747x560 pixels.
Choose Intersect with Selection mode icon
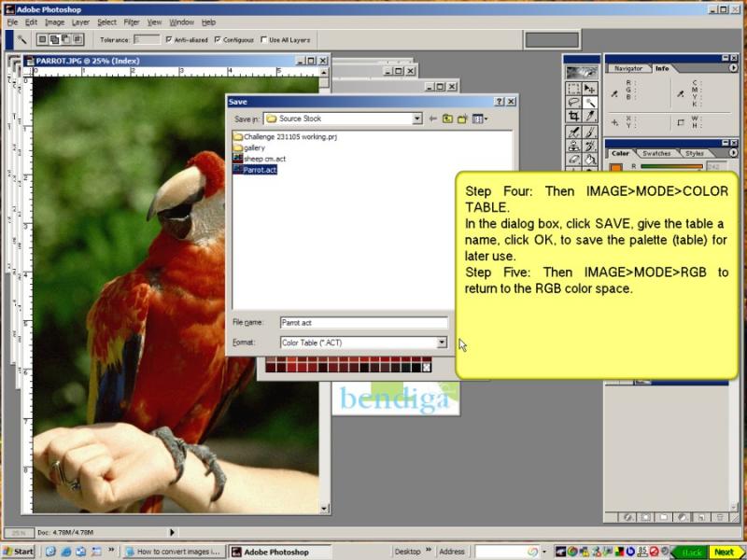78,39
